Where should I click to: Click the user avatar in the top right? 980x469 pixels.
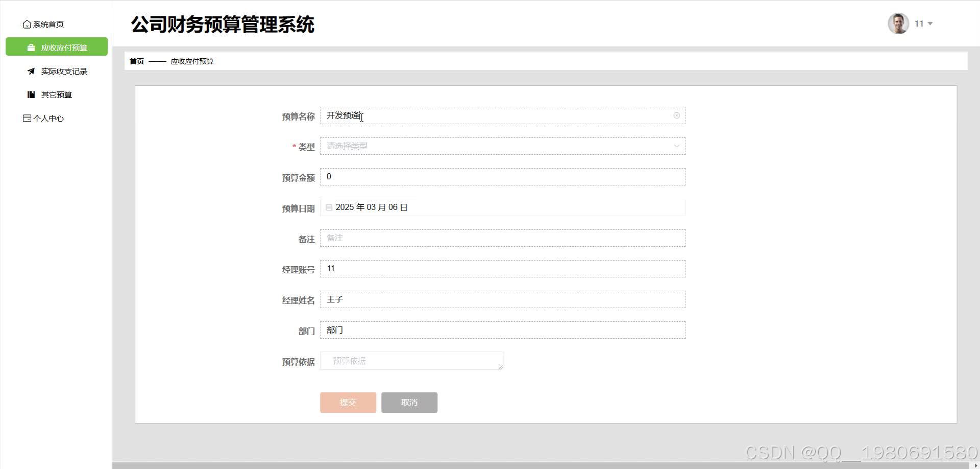(898, 23)
